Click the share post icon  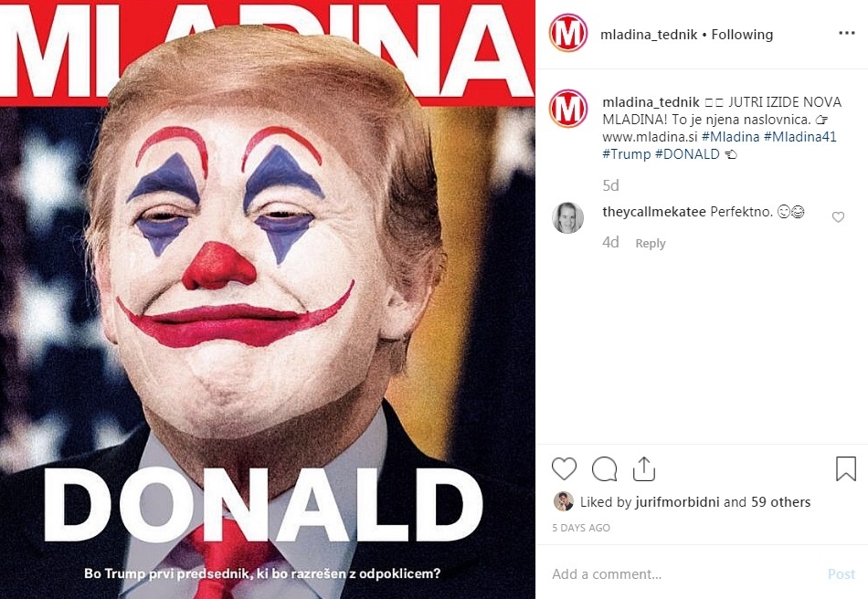coord(644,469)
